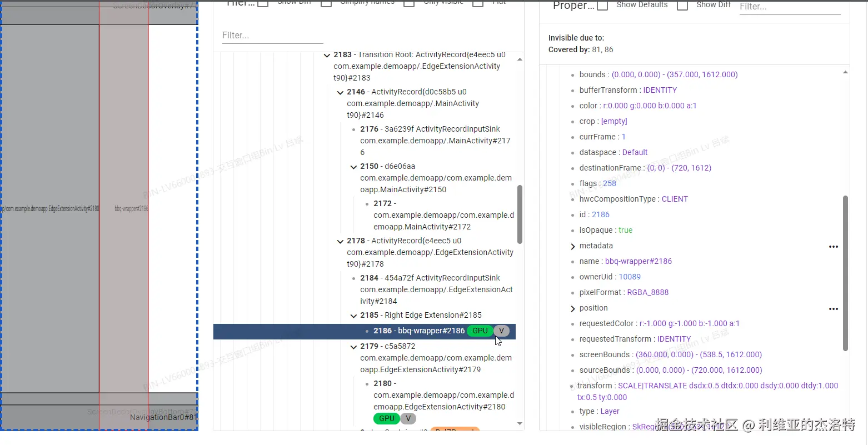Click the 'requestedTransform : IDENTITY' property
Image resolution: width=868 pixels, height=445 pixels.
tap(635, 339)
